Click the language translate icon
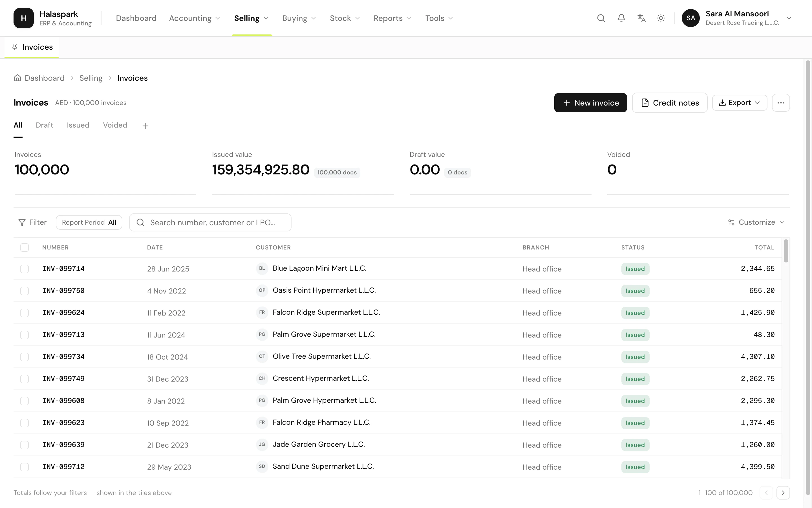The width and height of the screenshot is (812, 508). click(641, 18)
